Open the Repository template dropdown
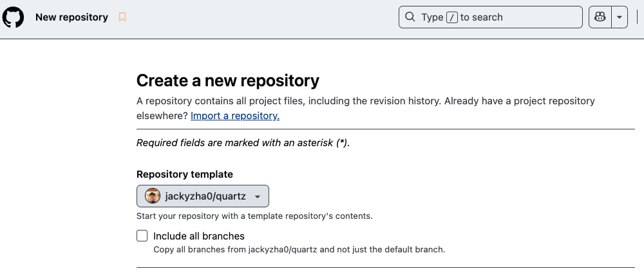The width and height of the screenshot is (644, 273). coord(203,196)
